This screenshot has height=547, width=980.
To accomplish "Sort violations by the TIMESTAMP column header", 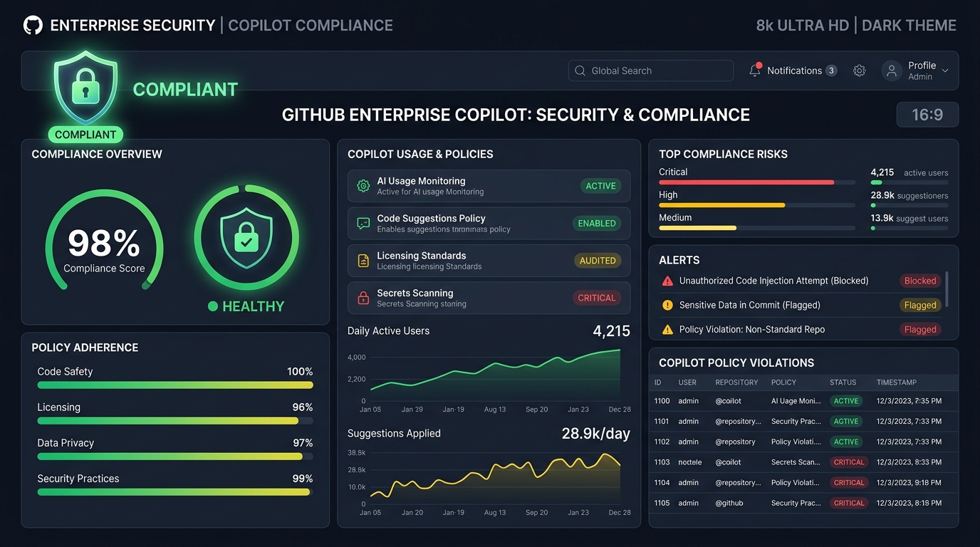I will tap(897, 382).
